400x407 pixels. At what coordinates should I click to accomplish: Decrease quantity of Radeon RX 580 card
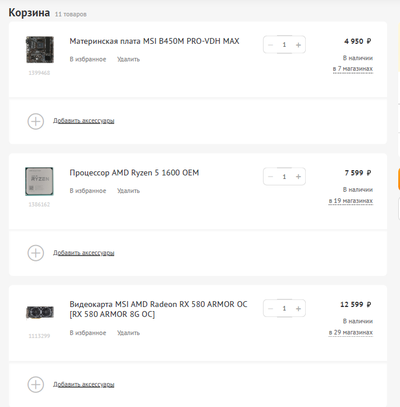(270, 308)
